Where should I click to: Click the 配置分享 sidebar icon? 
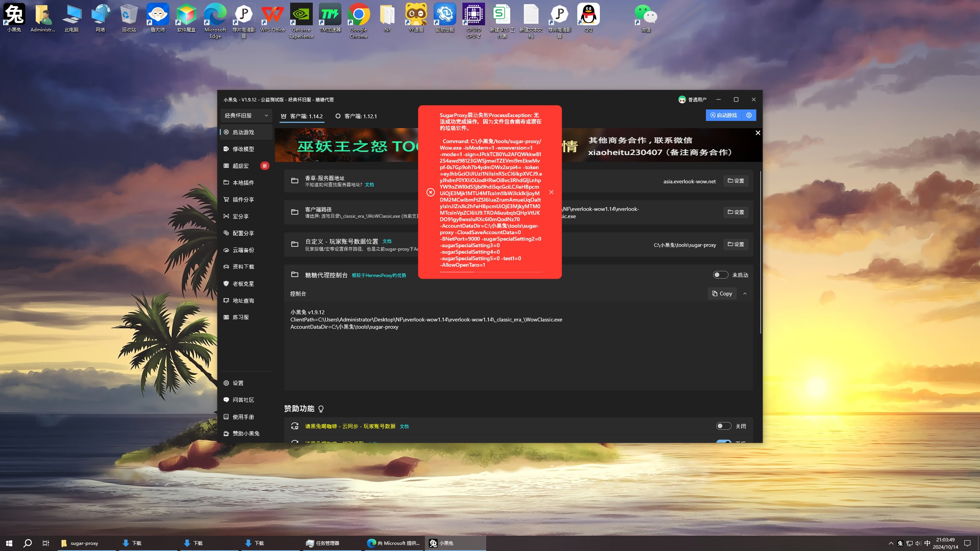tap(226, 233)
